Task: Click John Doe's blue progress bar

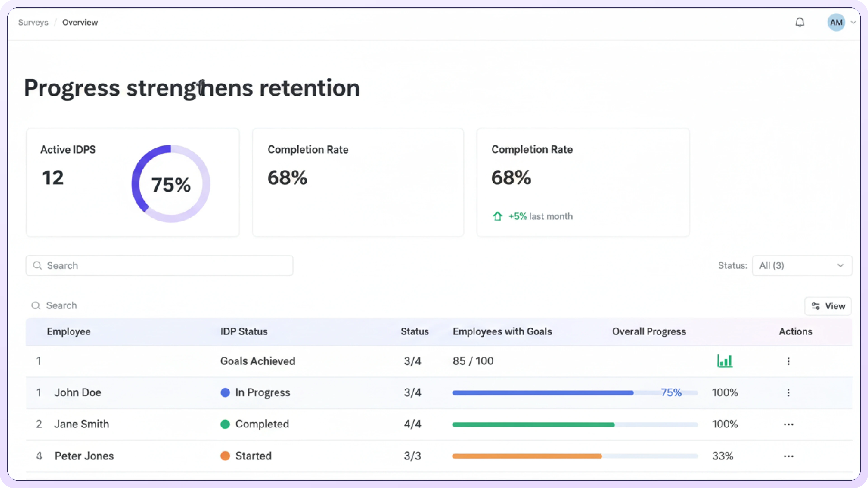Action: [x=542, y=393]
